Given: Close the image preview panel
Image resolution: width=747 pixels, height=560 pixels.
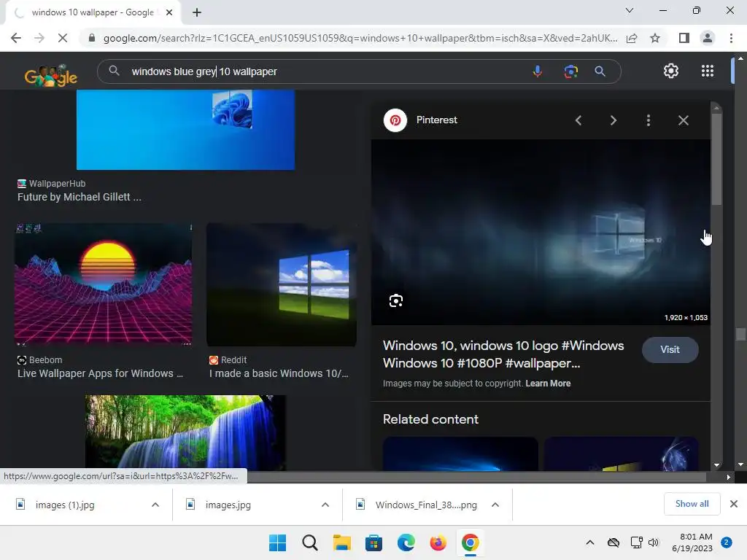Looking at the screenshot, I should (683, 120).
